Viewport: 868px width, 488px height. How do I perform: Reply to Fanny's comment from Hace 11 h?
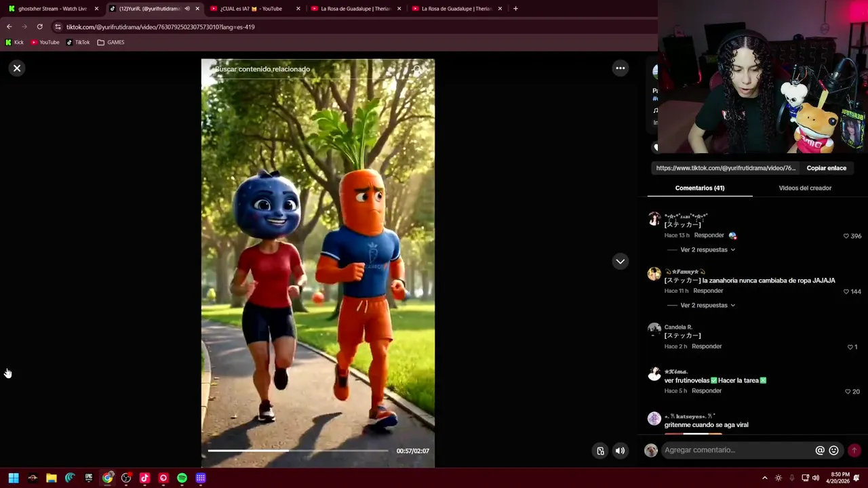click(708, 291)
